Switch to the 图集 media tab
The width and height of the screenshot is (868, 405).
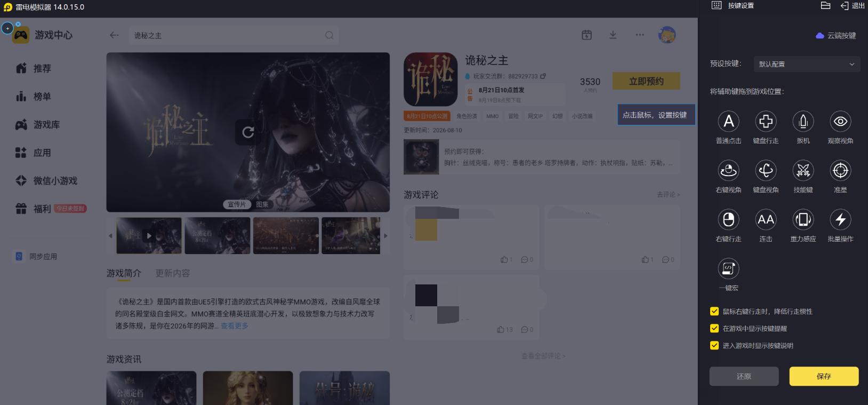pos(262,204)
